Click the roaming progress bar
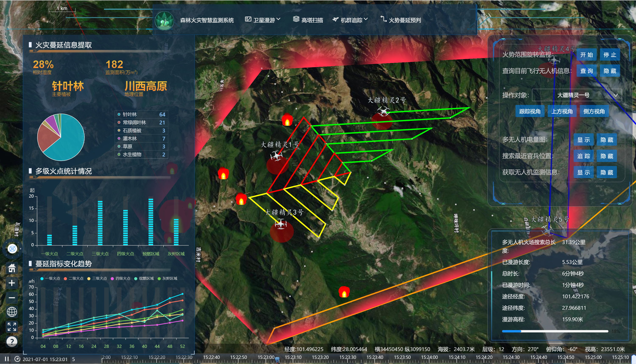Image resolution: width=636 pixels, height=364 pixels. click(x=555, y=331)
